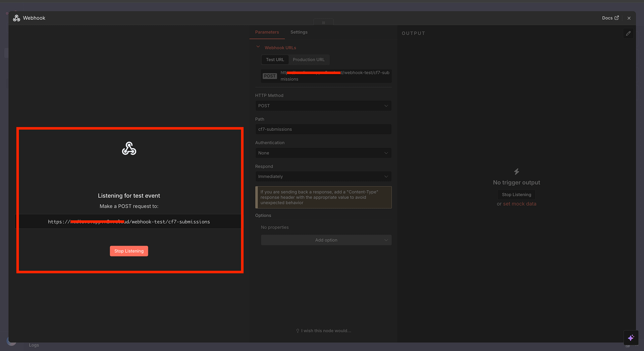Click the OUTPUT panel heading

(413, 33)
